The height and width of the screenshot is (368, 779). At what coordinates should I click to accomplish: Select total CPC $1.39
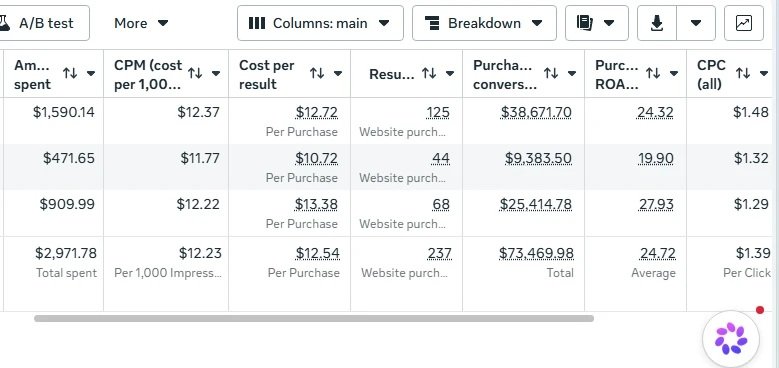point(753,253)
